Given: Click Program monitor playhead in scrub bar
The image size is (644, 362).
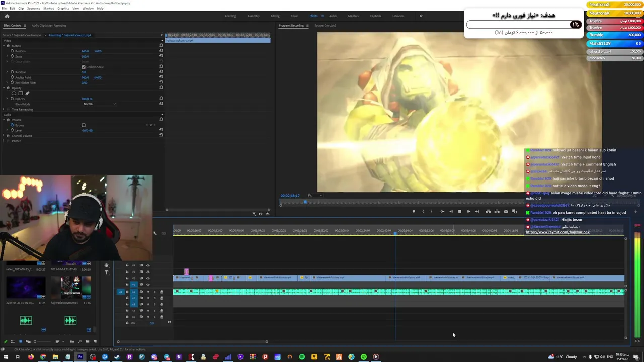Looking at the screenshot, I should 305,202.
